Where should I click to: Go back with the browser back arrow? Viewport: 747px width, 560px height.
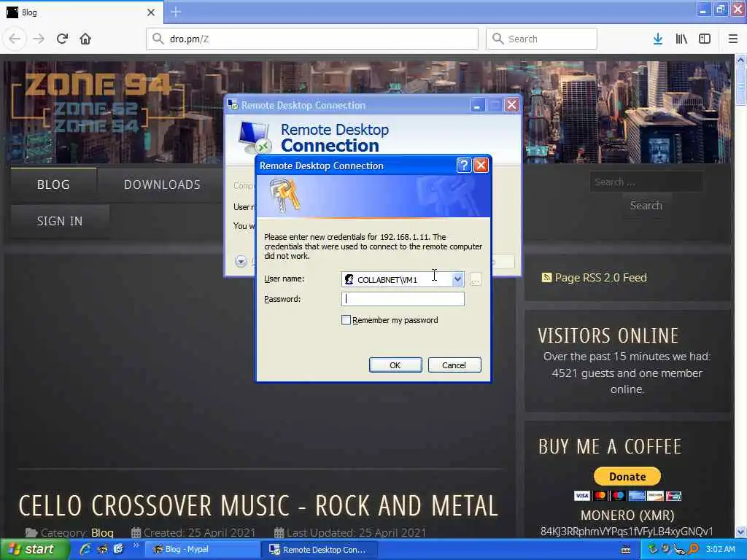(15, 39)
